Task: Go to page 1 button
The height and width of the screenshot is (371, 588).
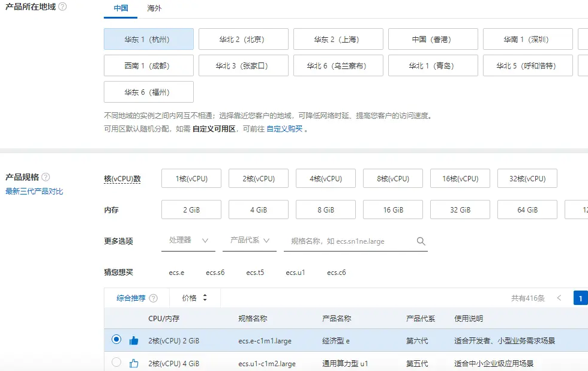Action: [x=581, y=298]
